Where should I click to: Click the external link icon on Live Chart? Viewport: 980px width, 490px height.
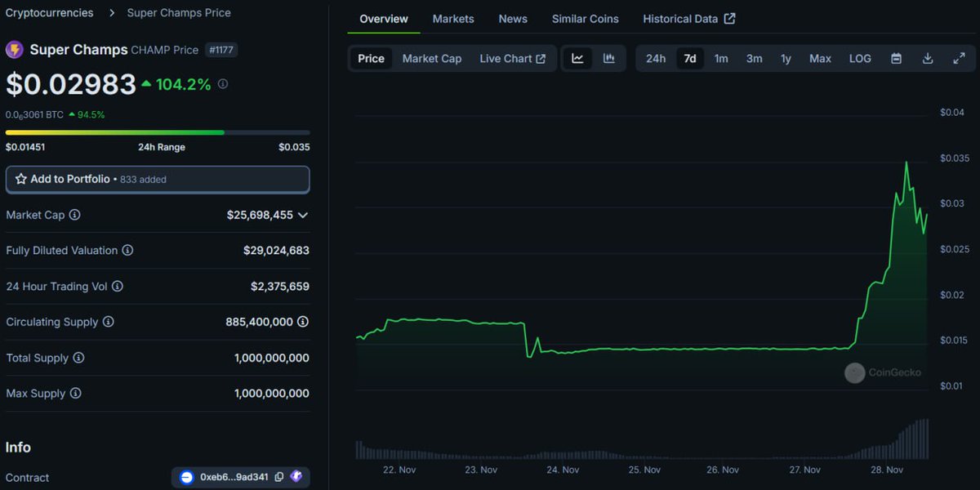(541, 59)
